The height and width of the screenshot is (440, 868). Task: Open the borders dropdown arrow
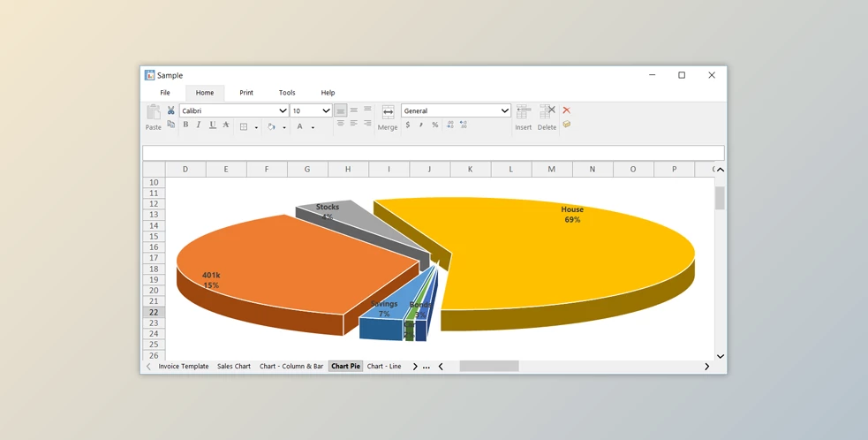coord(256,127)
